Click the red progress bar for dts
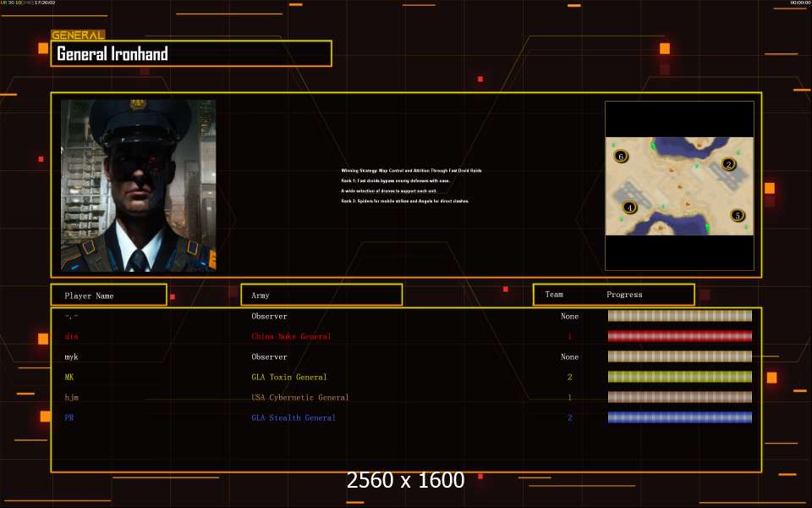The image size is (812, 508). coord(679,336)
